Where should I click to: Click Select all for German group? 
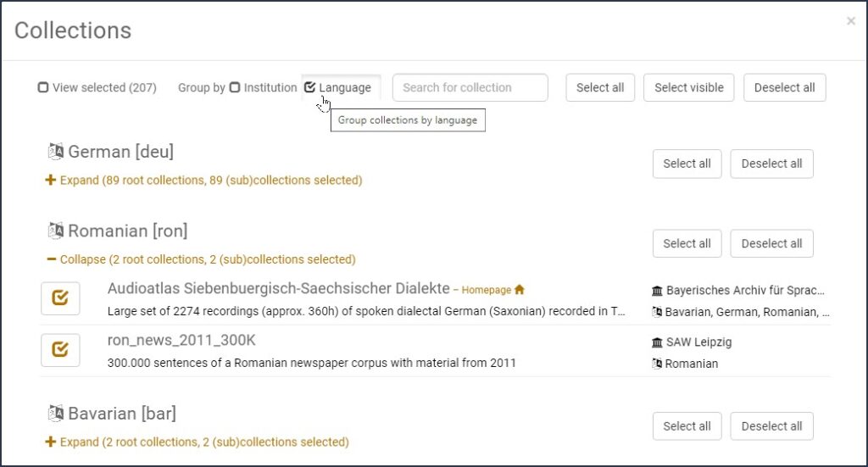(x=687, y=164)
